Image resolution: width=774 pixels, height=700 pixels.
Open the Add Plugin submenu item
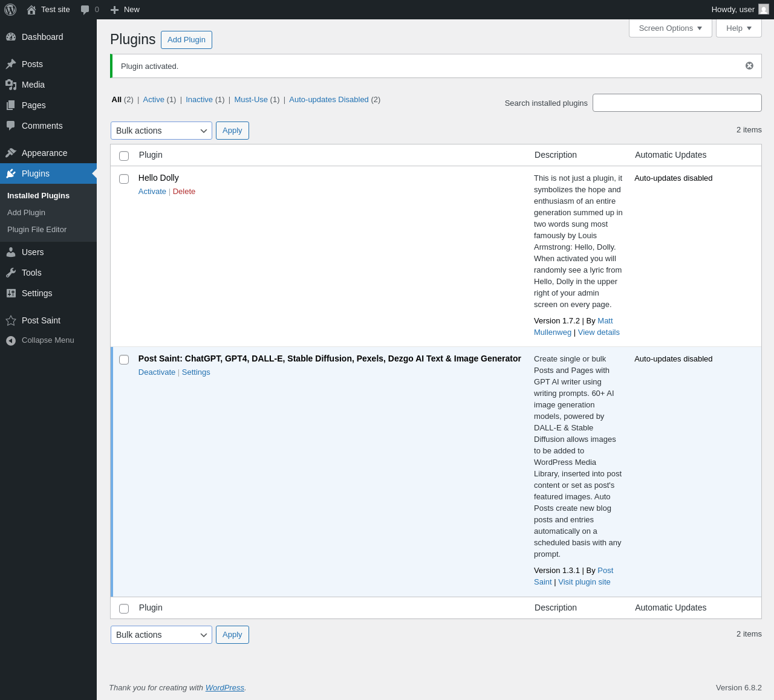(26, 213)
